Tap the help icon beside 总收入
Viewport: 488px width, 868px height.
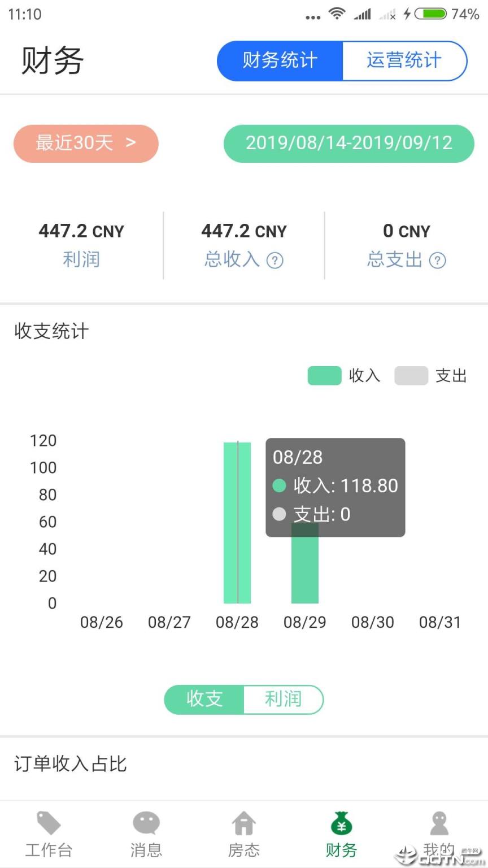coord(275,261)
